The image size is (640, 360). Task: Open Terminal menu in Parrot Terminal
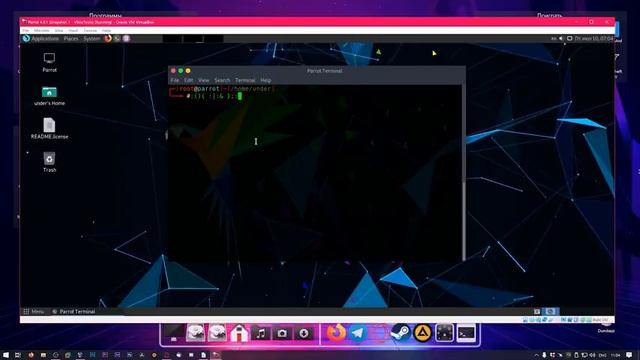pyautogui.click(x=245, y=80)
